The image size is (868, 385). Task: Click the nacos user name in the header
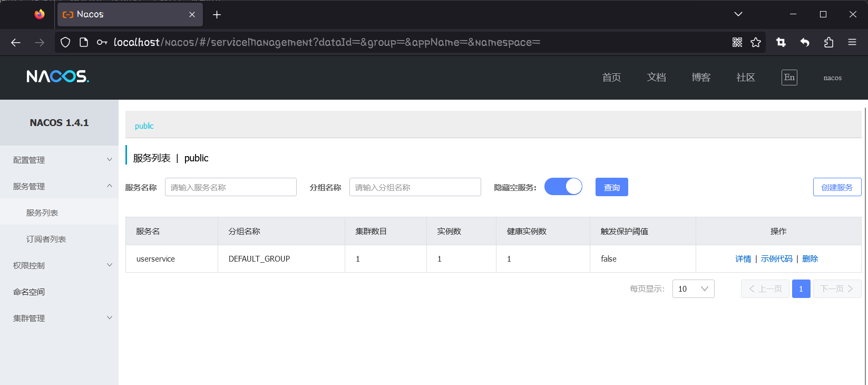click(x=833, y=78)
